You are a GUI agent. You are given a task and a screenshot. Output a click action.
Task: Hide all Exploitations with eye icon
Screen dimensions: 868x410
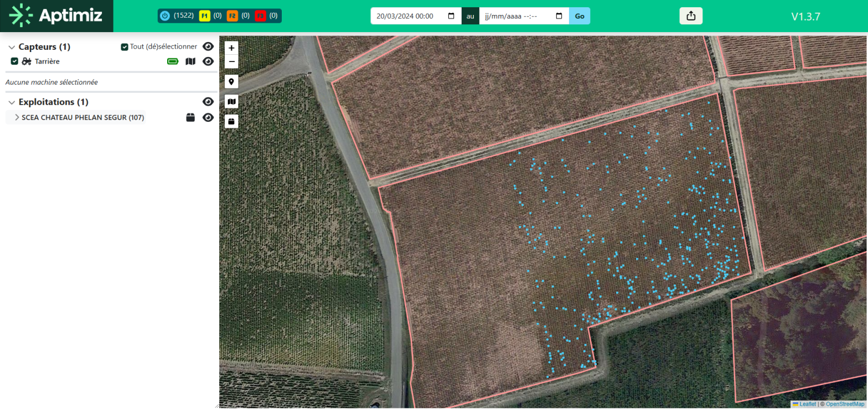208,102
